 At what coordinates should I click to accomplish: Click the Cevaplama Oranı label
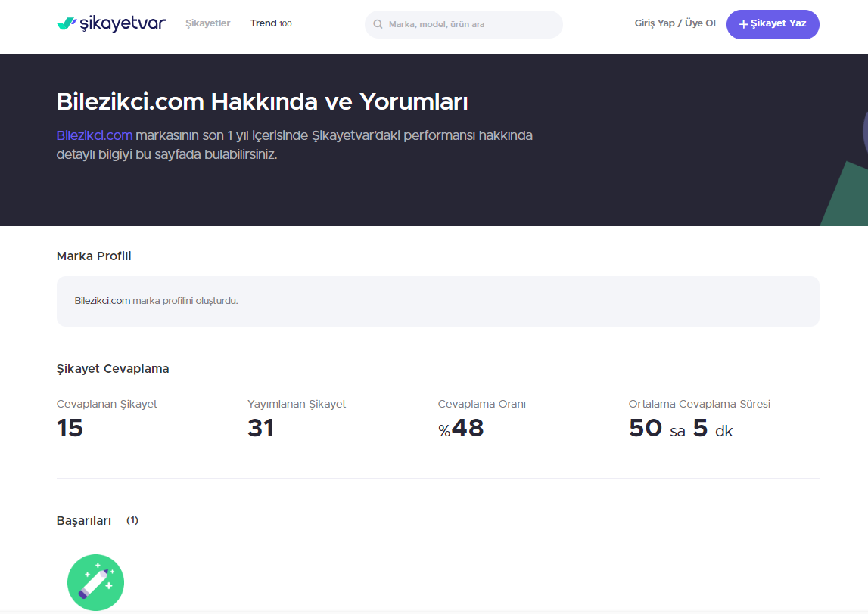click(x=481, y=404)
